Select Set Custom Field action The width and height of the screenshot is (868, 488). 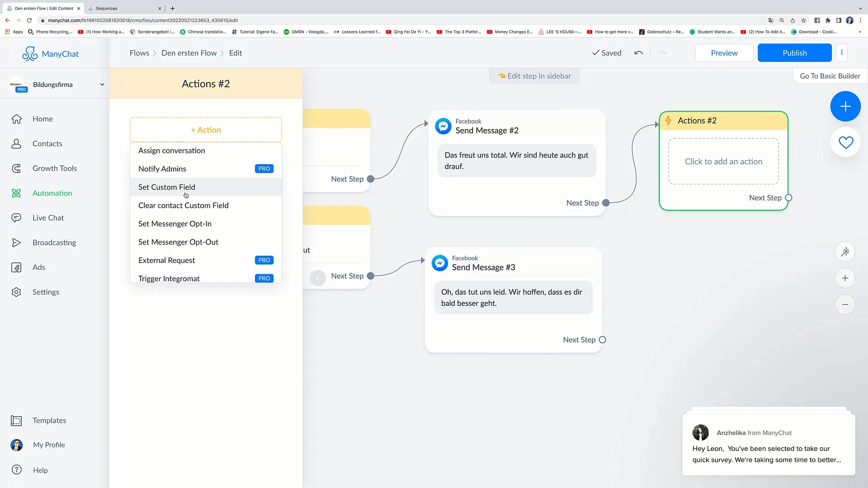(167, 187)
